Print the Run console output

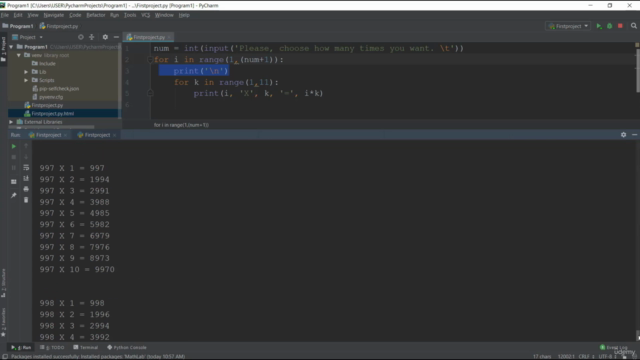26,189
